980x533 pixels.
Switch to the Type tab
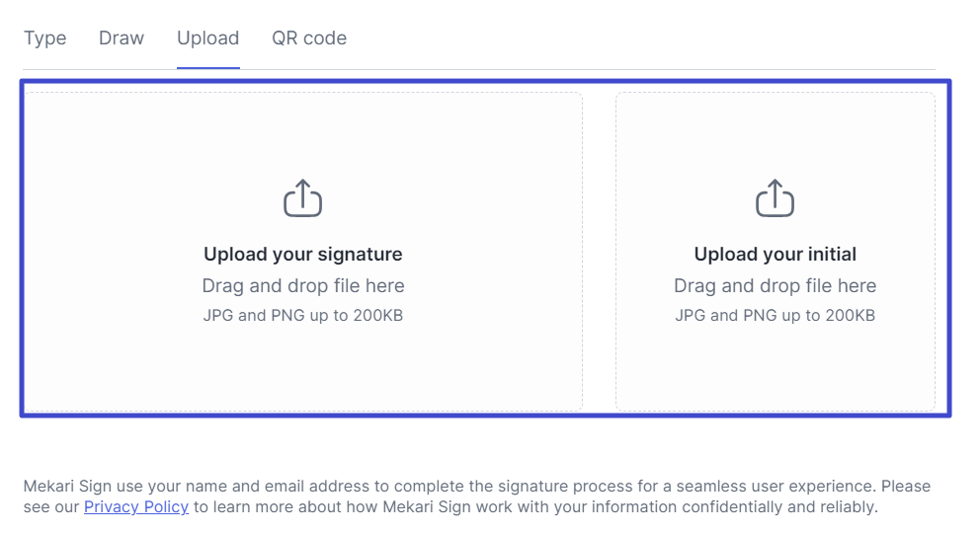[44, 38]
